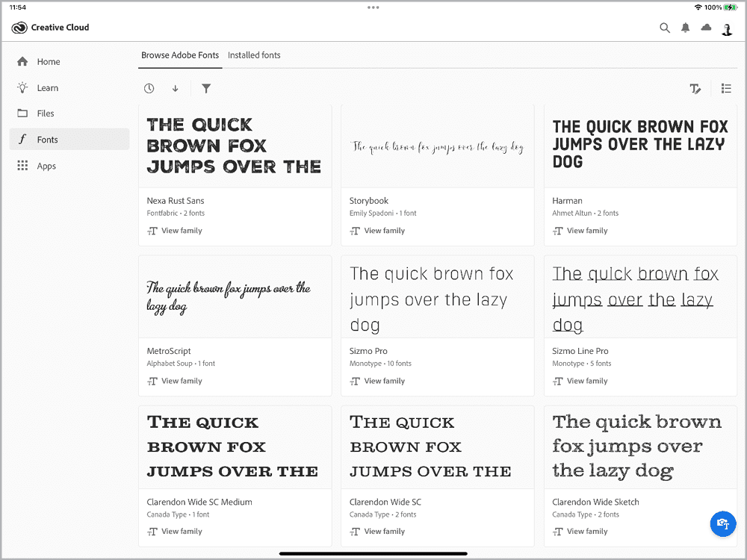This screenshot has width=747, height=560.
Task: Open MetroScript preview thumbnail
Action: (235, 296)
